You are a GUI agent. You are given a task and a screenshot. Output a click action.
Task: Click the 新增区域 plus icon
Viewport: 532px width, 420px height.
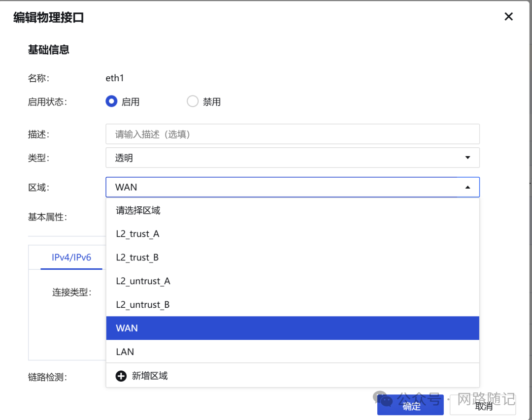click(121, 375)
